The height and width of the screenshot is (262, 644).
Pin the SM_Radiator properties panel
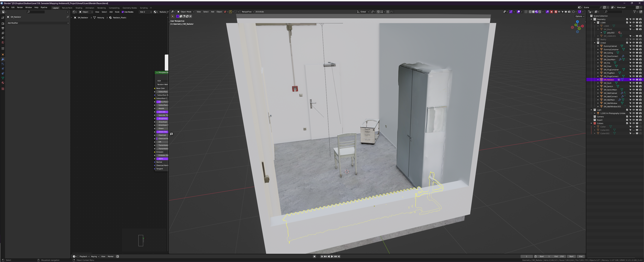[67, 17]
